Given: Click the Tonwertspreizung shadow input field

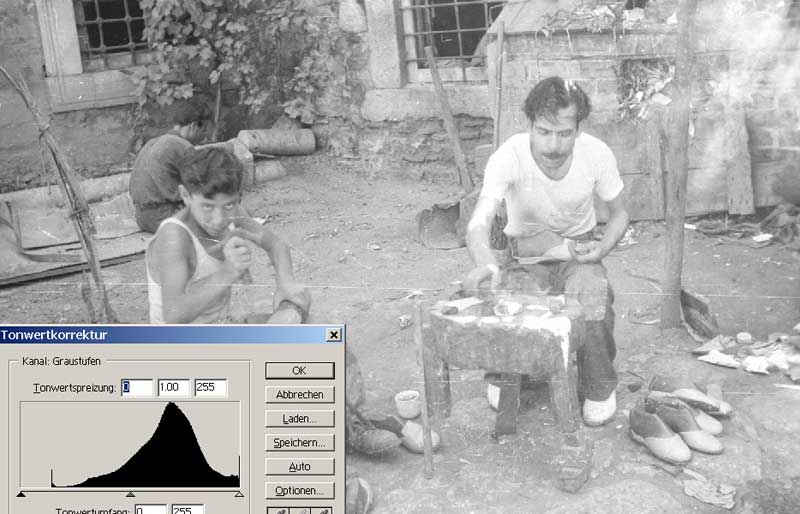Looking at the screenshot, I should click(x=137, y=388).
